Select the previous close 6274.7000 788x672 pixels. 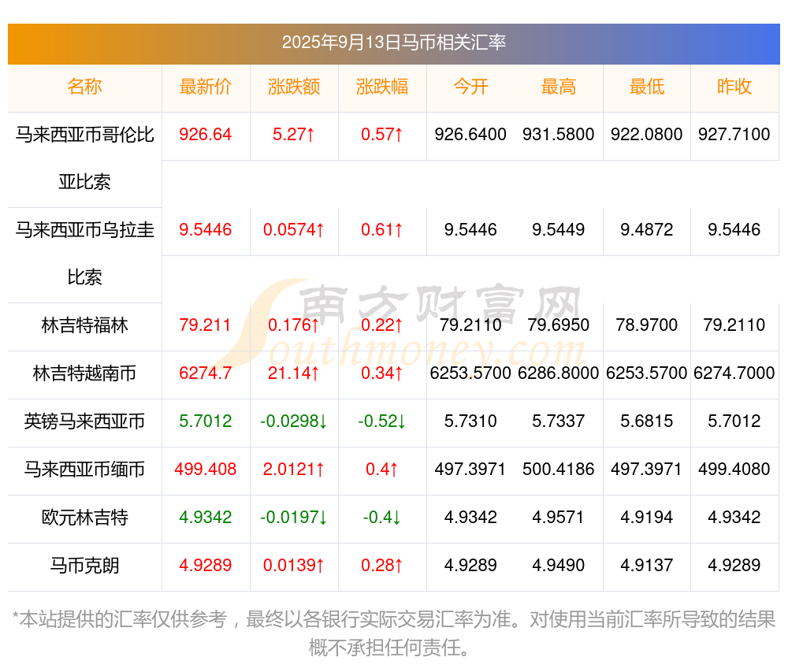734,373
